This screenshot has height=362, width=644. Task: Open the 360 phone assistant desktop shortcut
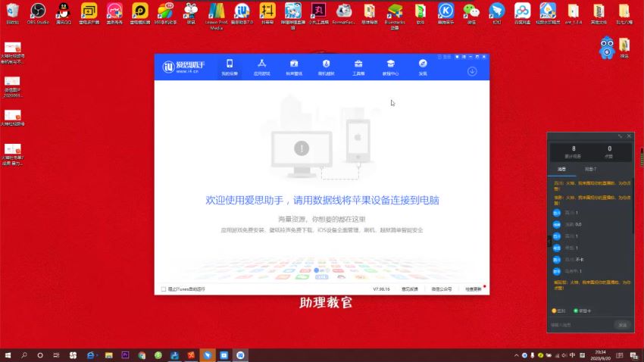tap(165, 14)
